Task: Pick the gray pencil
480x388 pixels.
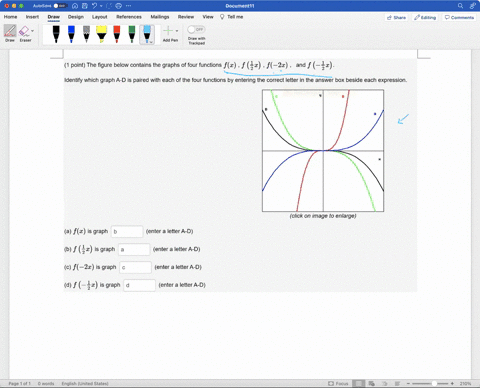Action: (86, 34)
